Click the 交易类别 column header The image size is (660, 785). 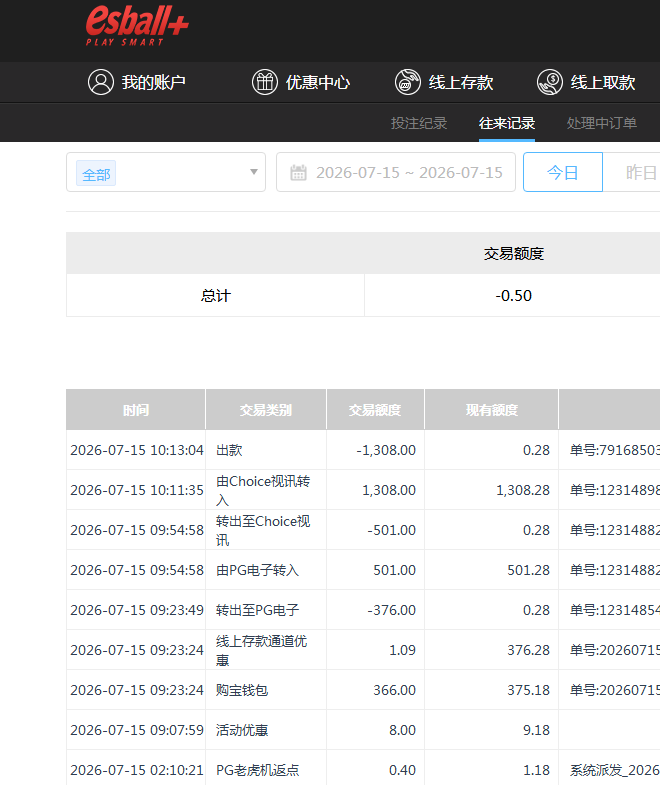(x=266, y=410)
